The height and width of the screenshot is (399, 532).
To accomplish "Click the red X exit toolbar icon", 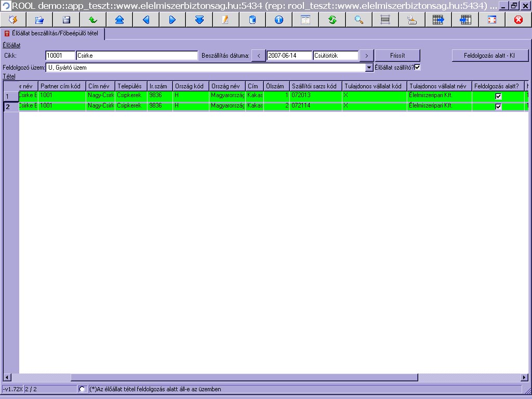I will click(518, 20).
